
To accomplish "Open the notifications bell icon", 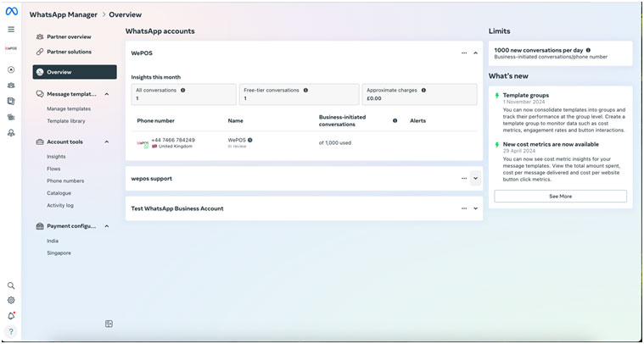I will coord(12,316).
